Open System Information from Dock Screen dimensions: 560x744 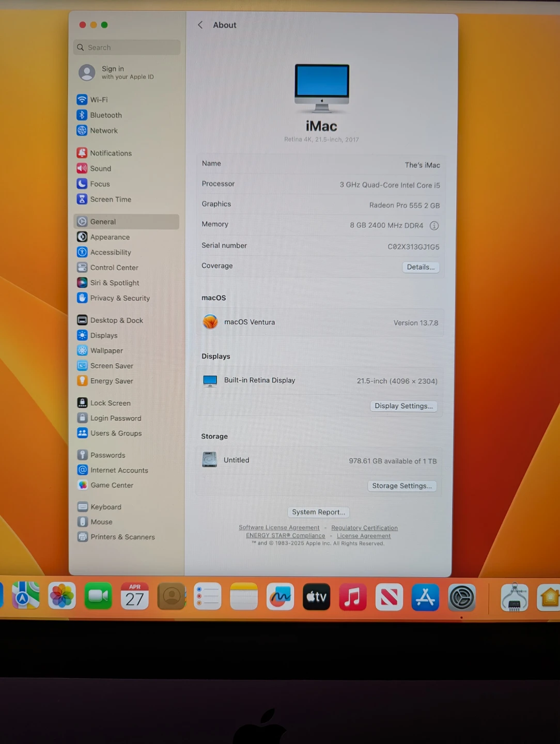coord(515,597)
